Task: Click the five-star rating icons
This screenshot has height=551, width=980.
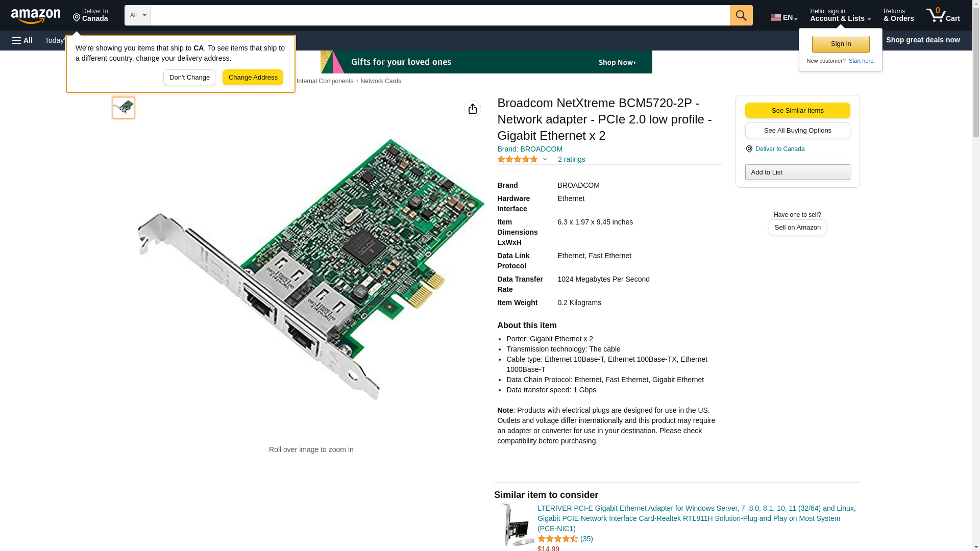Action: 517,159
